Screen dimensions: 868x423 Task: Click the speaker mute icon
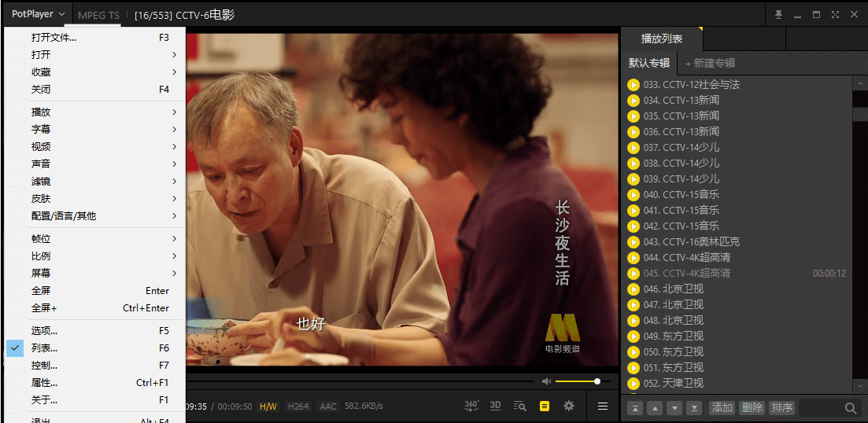pyautogui.click(x=546, y=381)
